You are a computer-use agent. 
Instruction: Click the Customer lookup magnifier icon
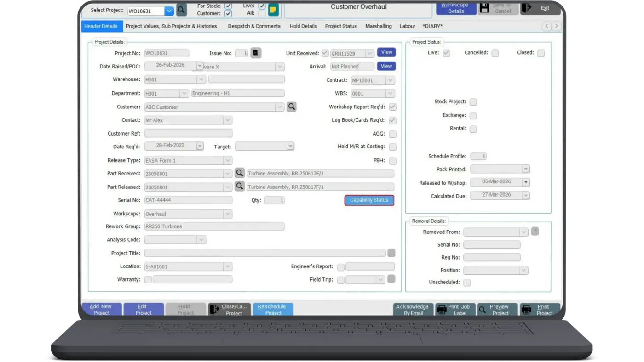292,107
